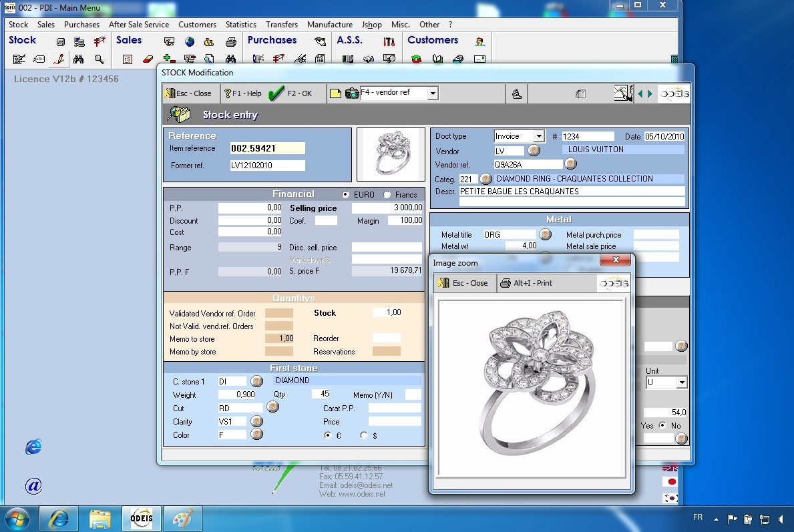
Task: Open the F4 - vendor ref dropdown
Action: click(433, 93)
